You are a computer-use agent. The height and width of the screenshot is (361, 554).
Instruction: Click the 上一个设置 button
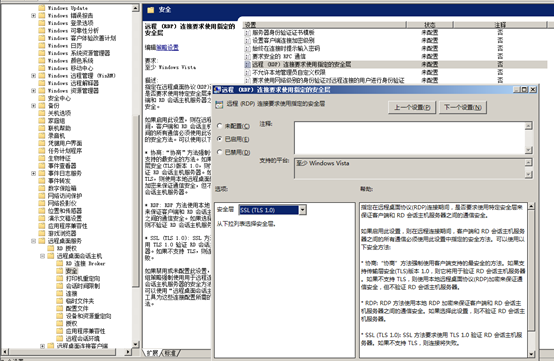tap(412, 107)
